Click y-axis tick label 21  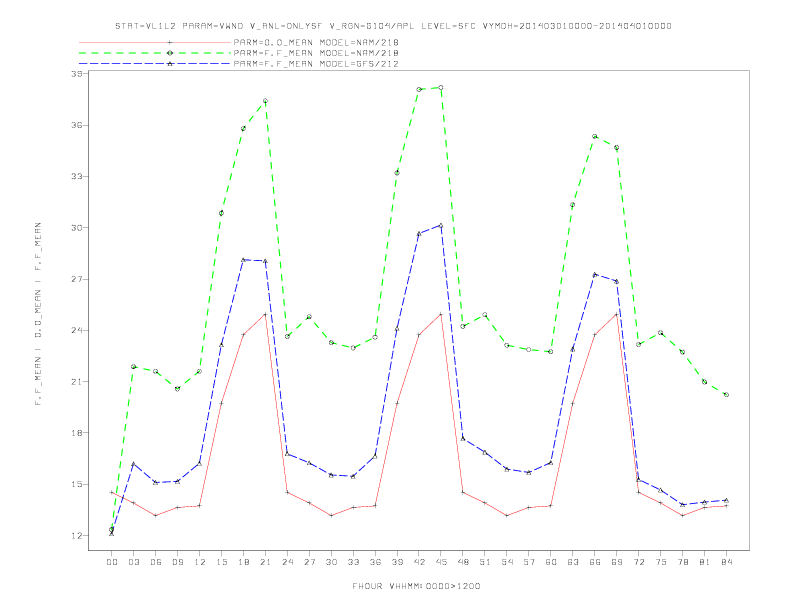point(77,382)
